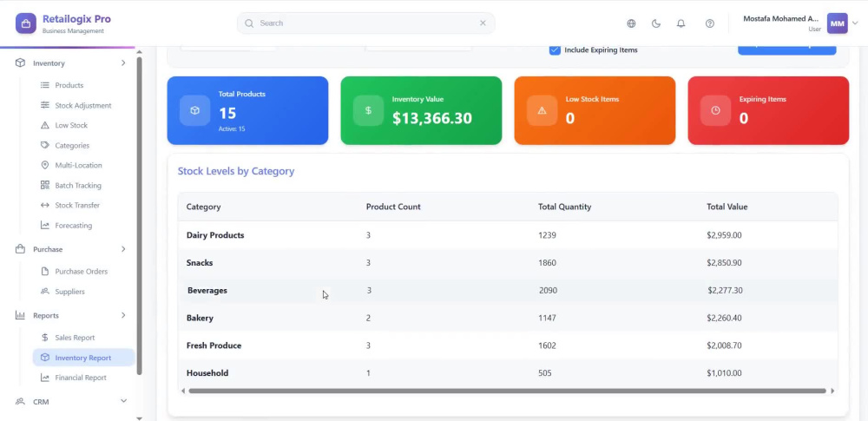
Task: Click the Category column header
Action: [x=203, y=207]
